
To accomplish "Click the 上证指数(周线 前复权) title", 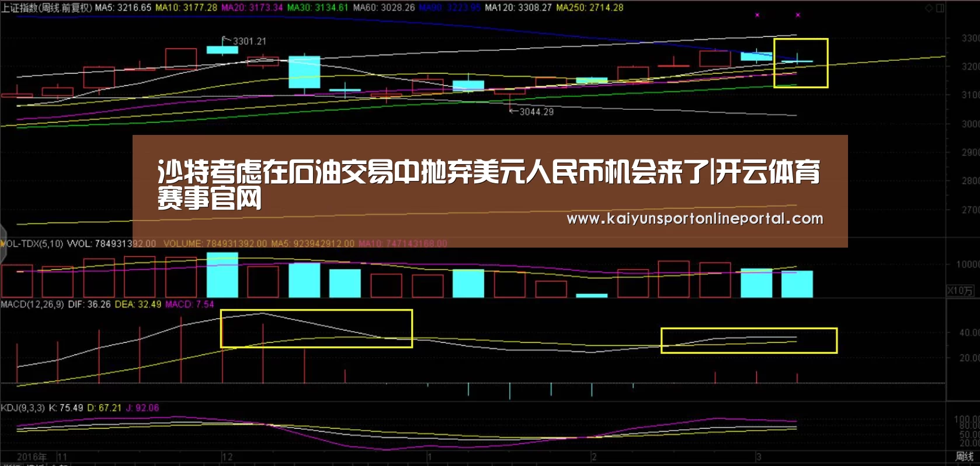I will click(47, 8).
